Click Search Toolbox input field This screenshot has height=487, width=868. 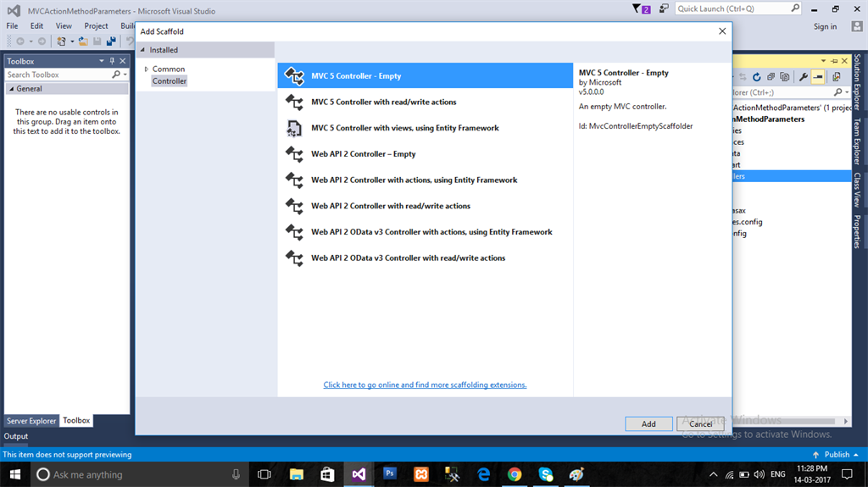pyautogui.click(x=58, y=75)
